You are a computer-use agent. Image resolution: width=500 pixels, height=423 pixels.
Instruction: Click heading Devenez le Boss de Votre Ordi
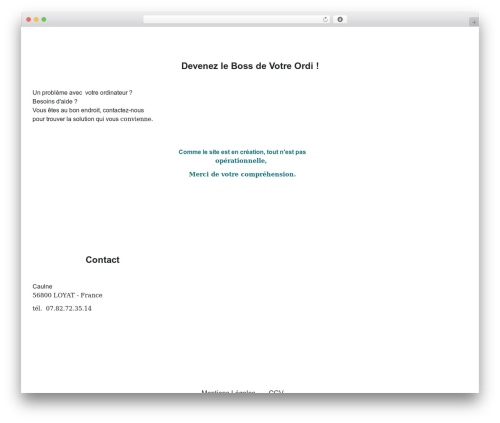(250, 66)
